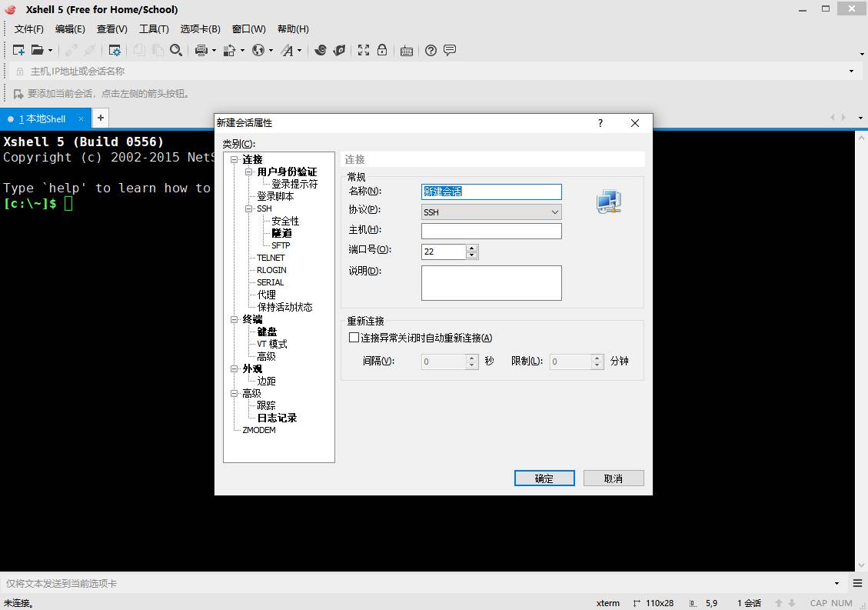Screen dimensions: 868x610
Task: Open the 工具(T) menu
Action: (x=154, y=28)
